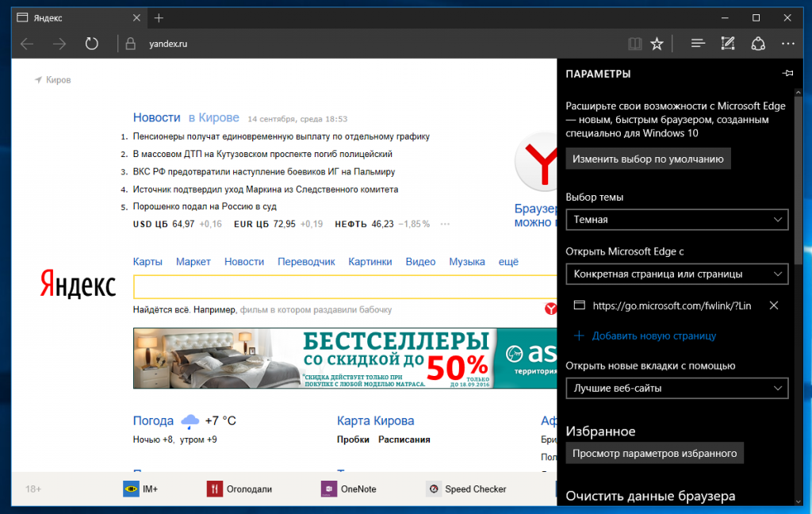The width and height of the screenshot is (812, 514).
Task: Click the Параметры pane scrollbar thumb
Action: coord(798,182)
